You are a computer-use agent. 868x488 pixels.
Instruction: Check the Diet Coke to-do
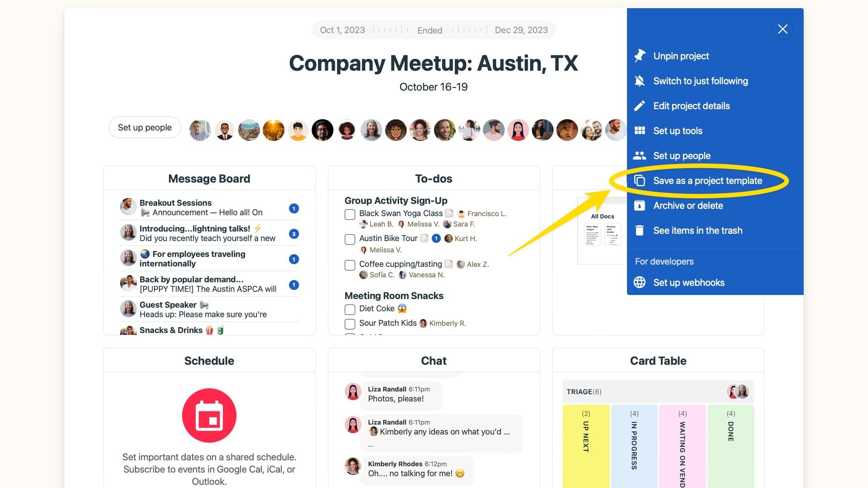tap(350, 309)
